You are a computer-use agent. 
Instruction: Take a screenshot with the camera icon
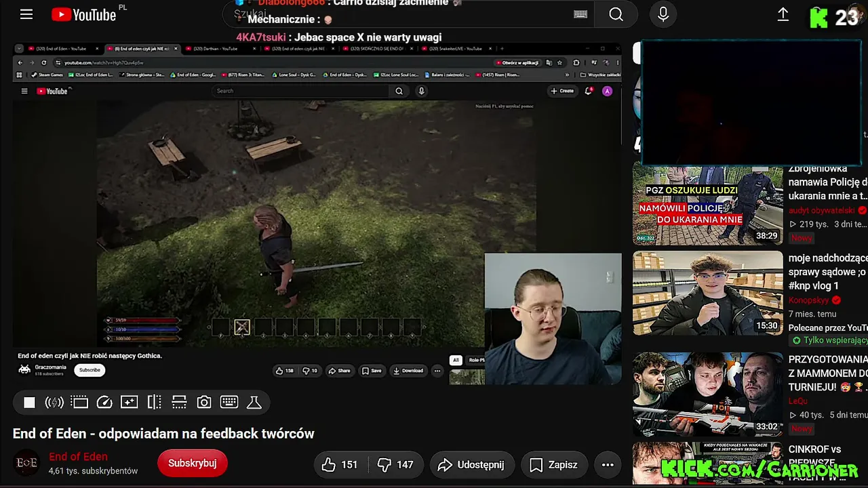pyautogui.click(x=204, y=403)
